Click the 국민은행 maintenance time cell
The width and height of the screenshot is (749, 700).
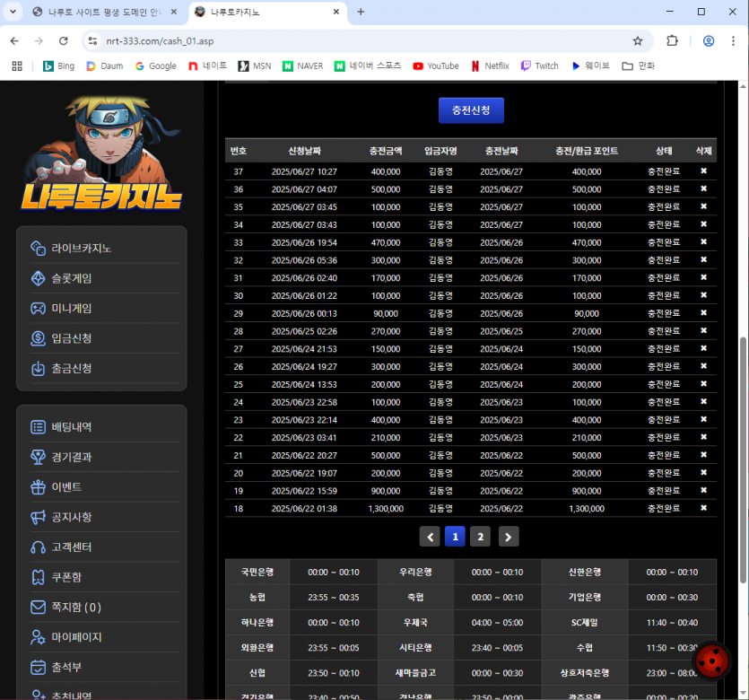coord(334,573)
